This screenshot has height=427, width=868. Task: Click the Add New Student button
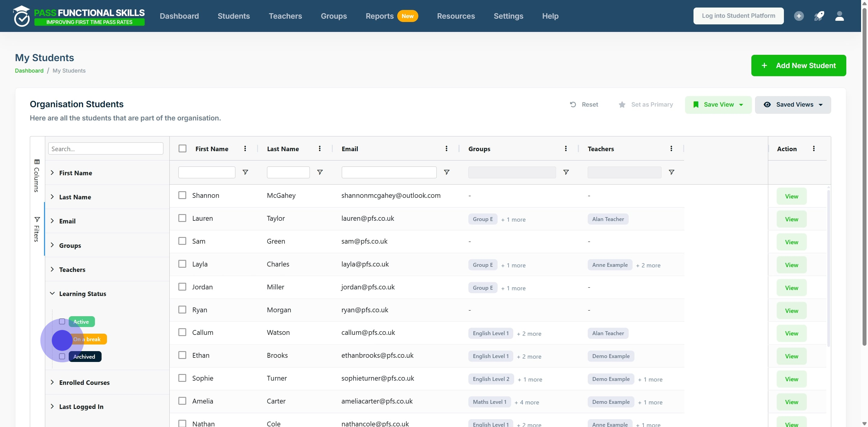798,65
